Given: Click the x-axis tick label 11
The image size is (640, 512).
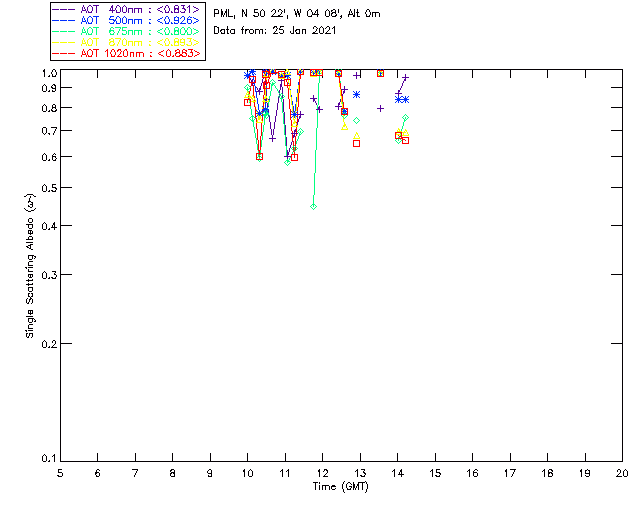Looking at the screenshot, I should click(285, 474).
